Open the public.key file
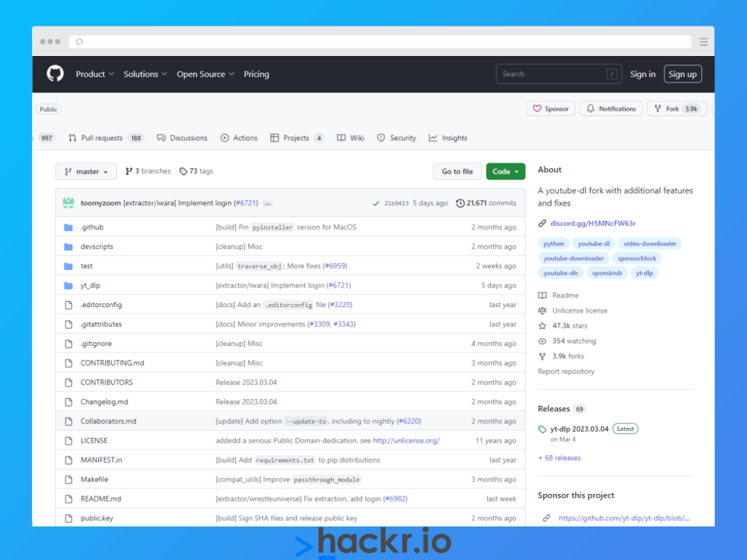The image size is (747, 560). [97, 519]
